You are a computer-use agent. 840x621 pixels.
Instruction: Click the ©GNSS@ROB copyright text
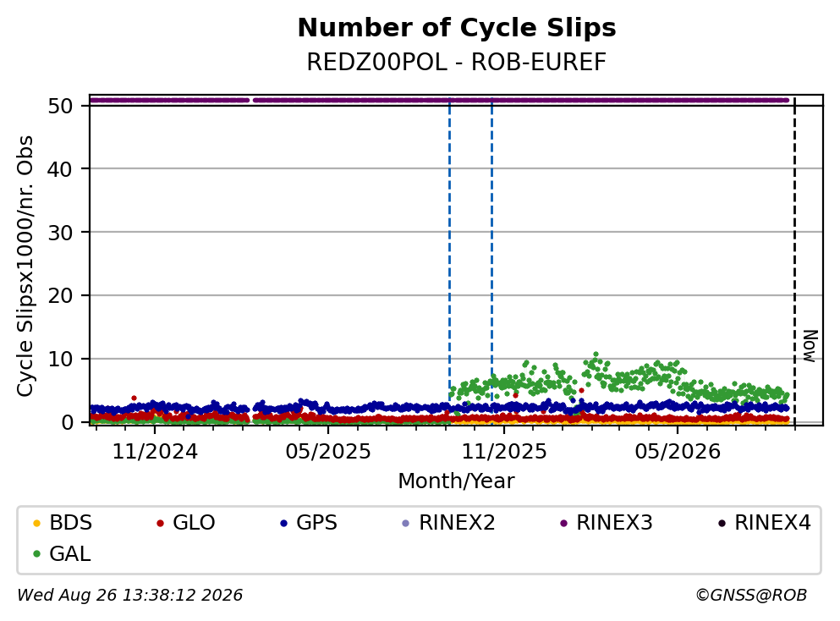point(751,596)
